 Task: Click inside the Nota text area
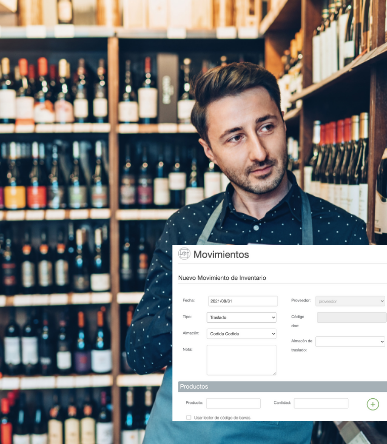pos(242,360)
